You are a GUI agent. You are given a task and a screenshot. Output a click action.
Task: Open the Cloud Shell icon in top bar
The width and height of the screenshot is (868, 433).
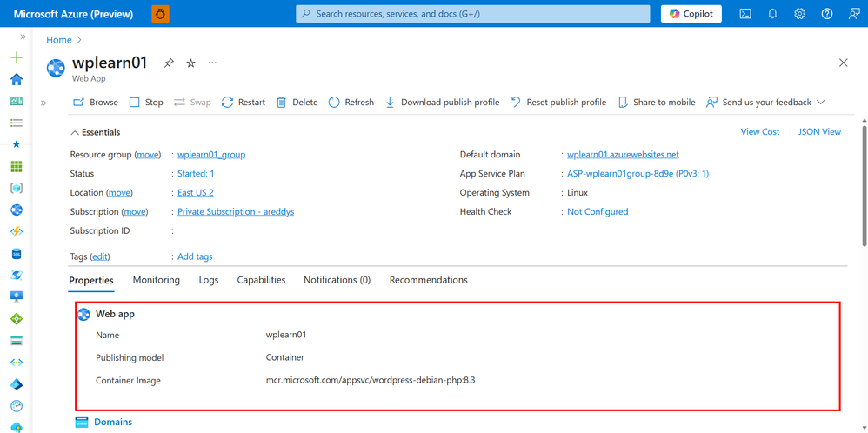coord(745,14)
